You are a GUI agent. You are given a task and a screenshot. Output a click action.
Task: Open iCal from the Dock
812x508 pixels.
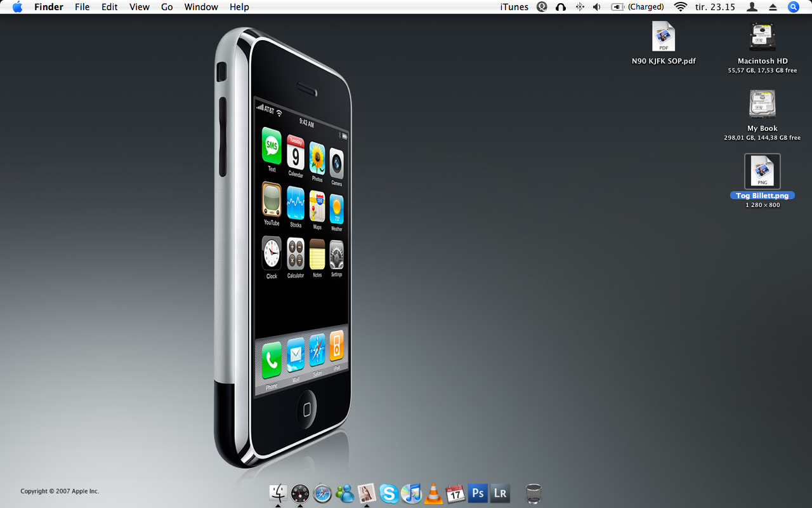(455, 493)
